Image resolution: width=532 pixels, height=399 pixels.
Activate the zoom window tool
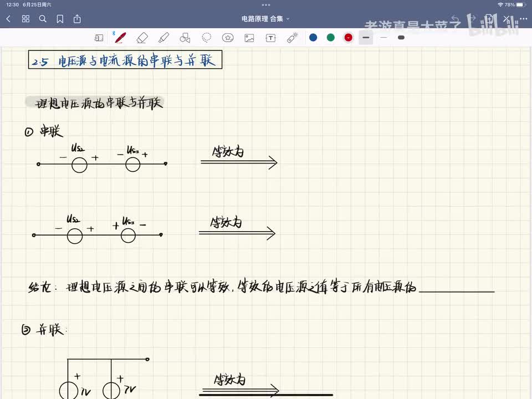[99, 38]
